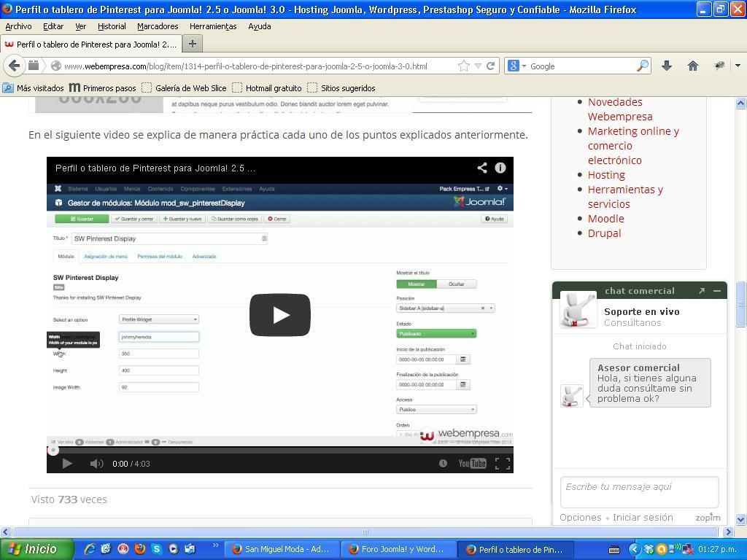Screen dimensions: 747x560
Task: Open the Editar menu
Action: 53,27
